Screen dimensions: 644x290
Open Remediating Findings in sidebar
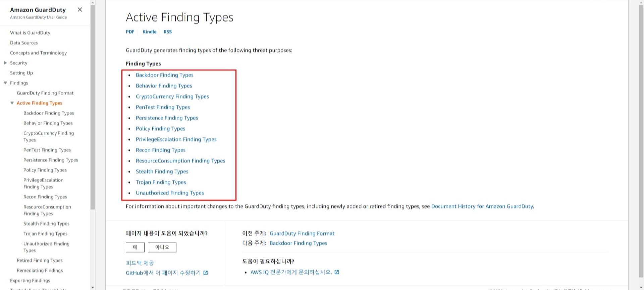tap(40, 270)
